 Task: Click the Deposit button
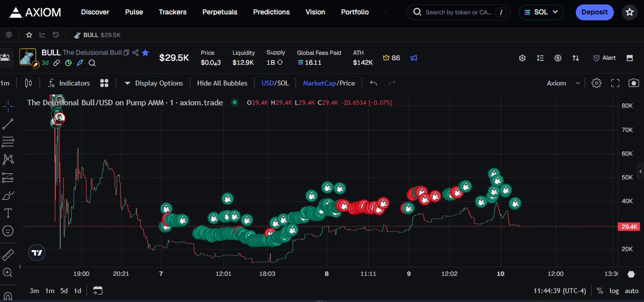point(595,12)
